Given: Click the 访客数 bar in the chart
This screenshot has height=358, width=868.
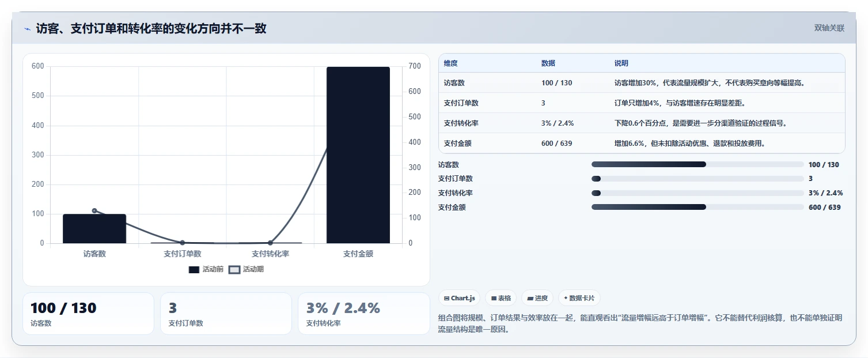Looking at the screenshot, I should click(x=94, y=229).
